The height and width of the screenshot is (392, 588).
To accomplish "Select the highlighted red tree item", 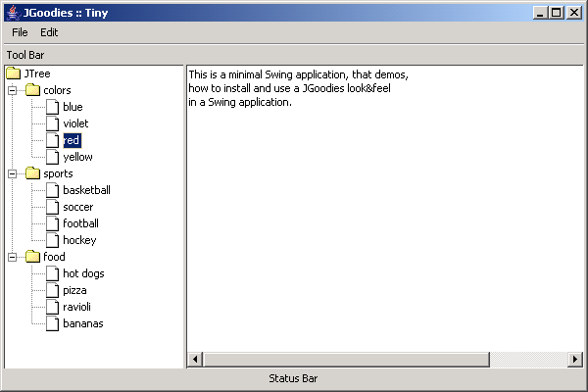I will [72, 140].
